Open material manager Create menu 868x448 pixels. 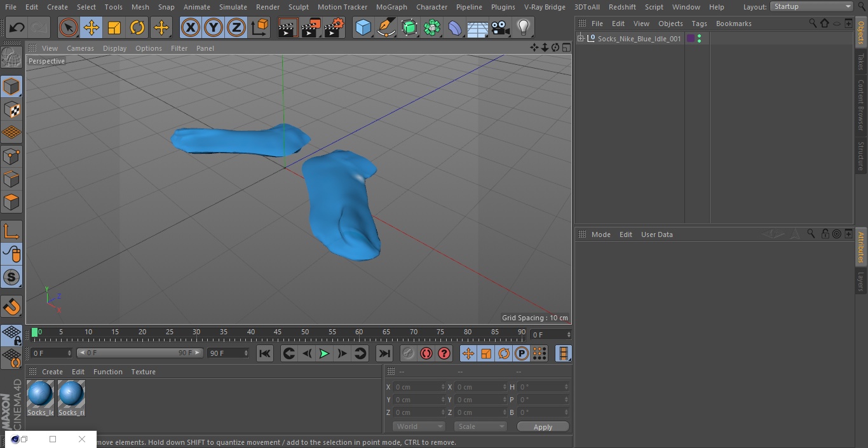pyautogui.click(x=53, y=372)
